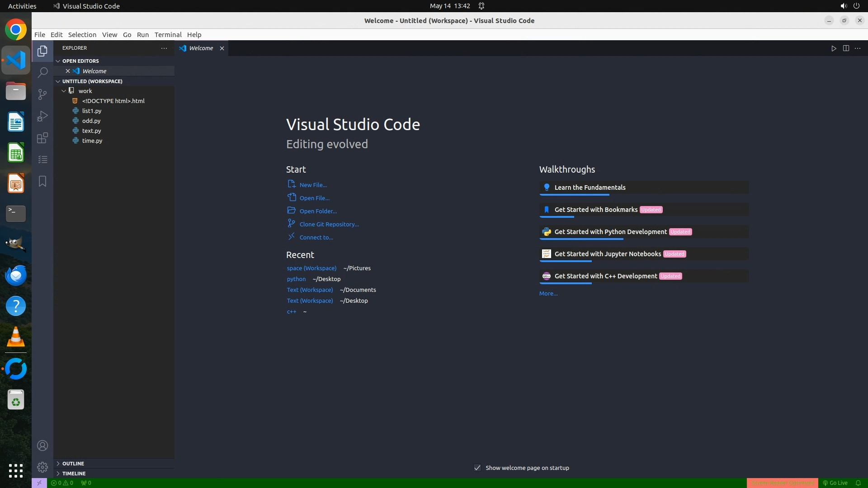The height and width of the screenshot is (488, 868).
Task: Click the More... walkthroughs link
Action: tap(548, 293)
